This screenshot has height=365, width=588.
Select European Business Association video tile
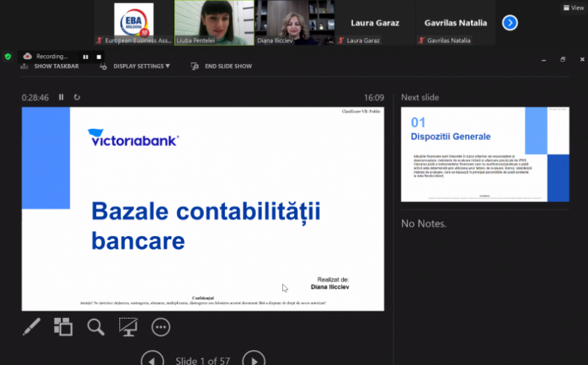[x=134, y=22]
